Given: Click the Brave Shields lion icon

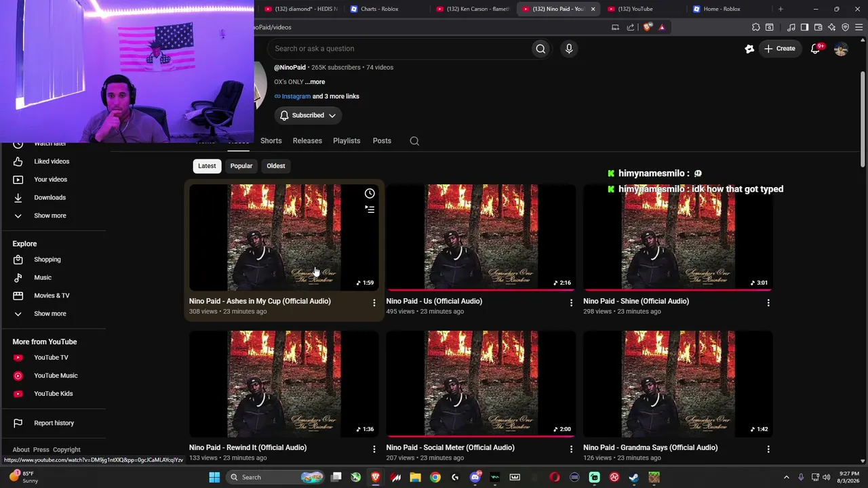Looking at the screenshot, I should point(648,27).
